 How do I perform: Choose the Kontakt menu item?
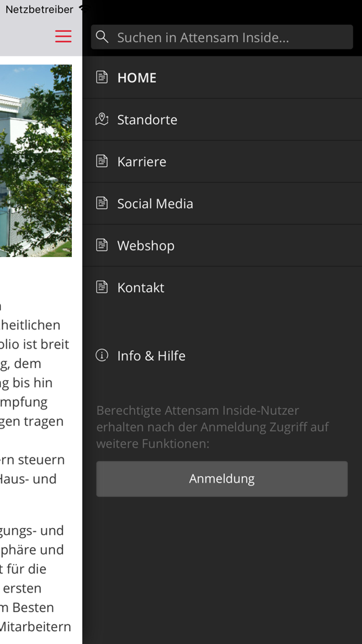coord(222,287)
